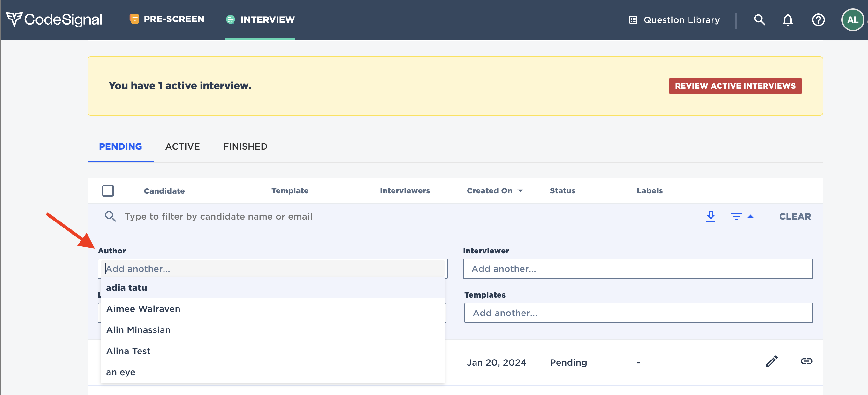
Task: Download results with the export icon
Action: coord(711,216)
